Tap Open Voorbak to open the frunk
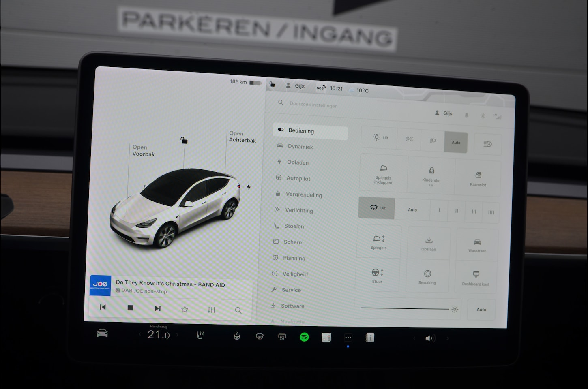 (x=143, y=151)
